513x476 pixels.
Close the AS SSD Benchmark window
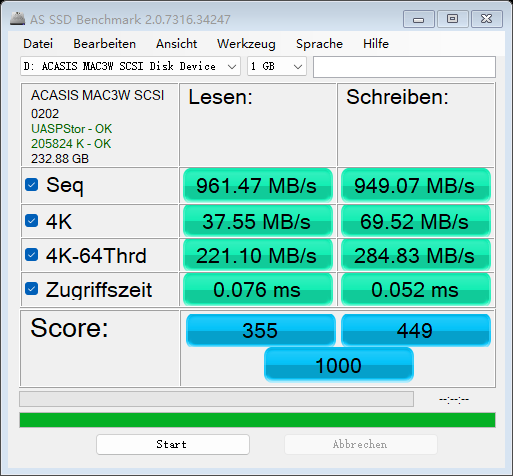tap(486, 19)
